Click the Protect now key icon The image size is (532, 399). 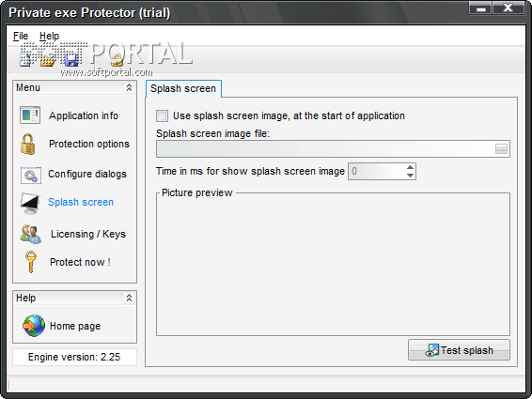tap(30, 262)
